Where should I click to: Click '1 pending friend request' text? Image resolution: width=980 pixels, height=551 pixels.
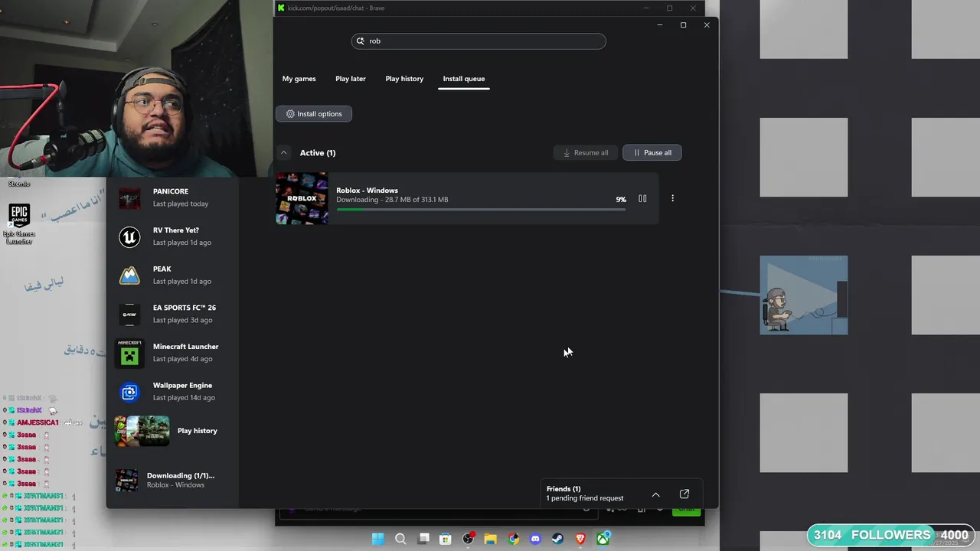pos(585,499)
